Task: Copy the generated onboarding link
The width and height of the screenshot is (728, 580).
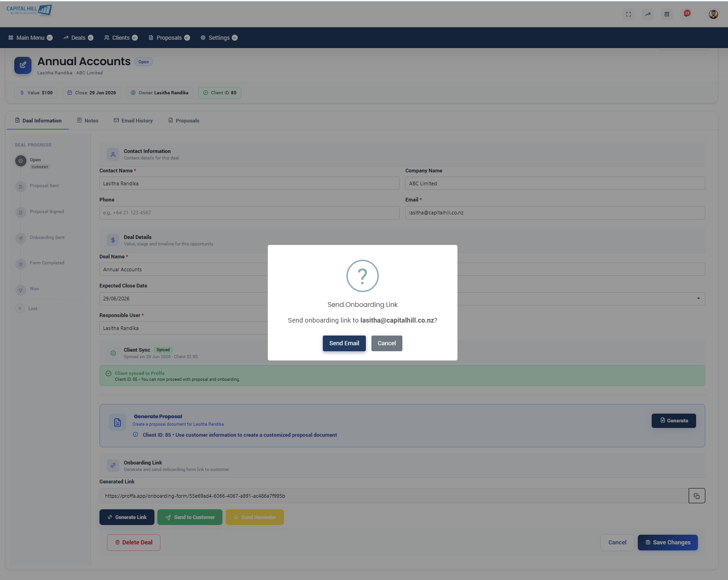Action: pos(697,496)
